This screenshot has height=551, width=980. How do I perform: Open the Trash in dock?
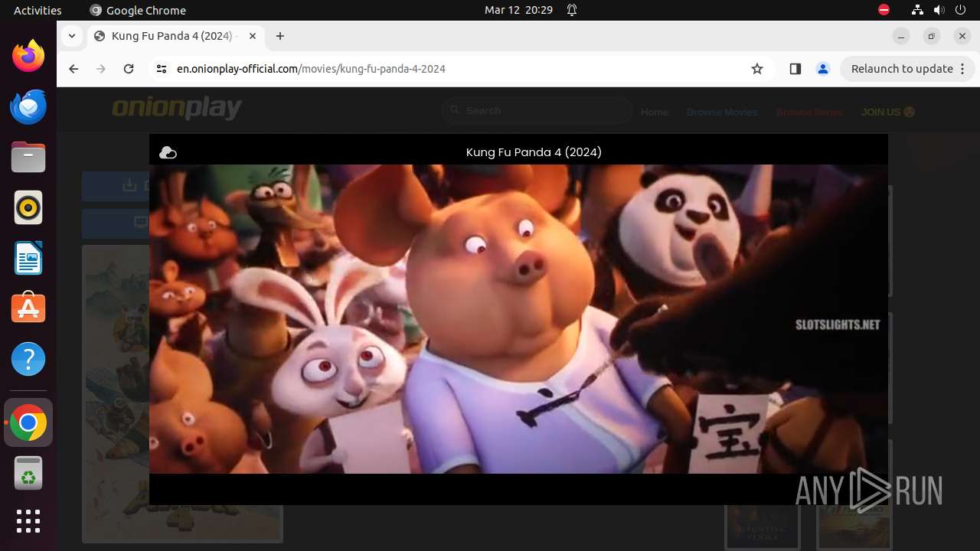(x=28, y=473)
